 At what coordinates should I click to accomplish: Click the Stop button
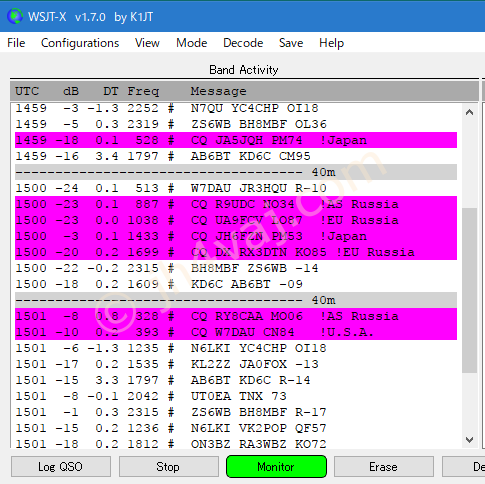click(x=168, y=467)
